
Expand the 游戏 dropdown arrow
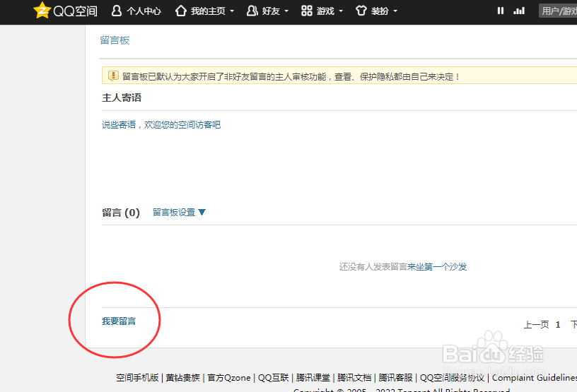coord(341,11)
